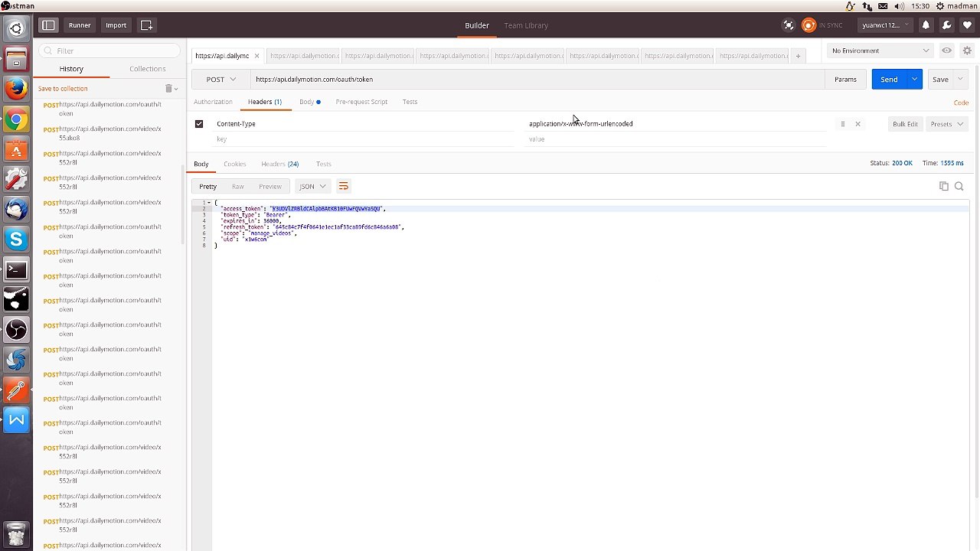980x551 pixels.
Task: Open the Content-Type row menu icon
Action: point(843,124)
